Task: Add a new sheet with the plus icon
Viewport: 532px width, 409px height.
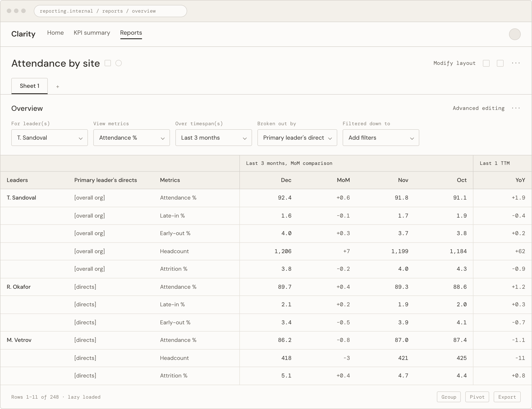Action: 57,87
